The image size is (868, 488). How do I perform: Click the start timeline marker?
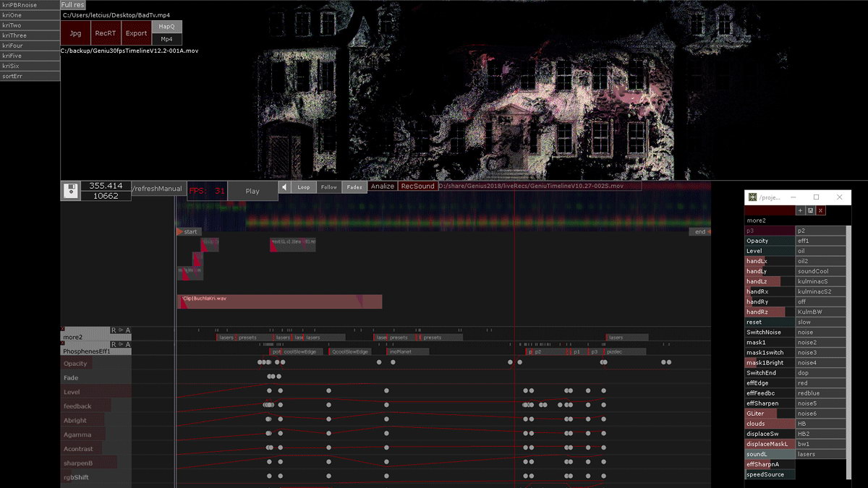(x=187, y=231)
